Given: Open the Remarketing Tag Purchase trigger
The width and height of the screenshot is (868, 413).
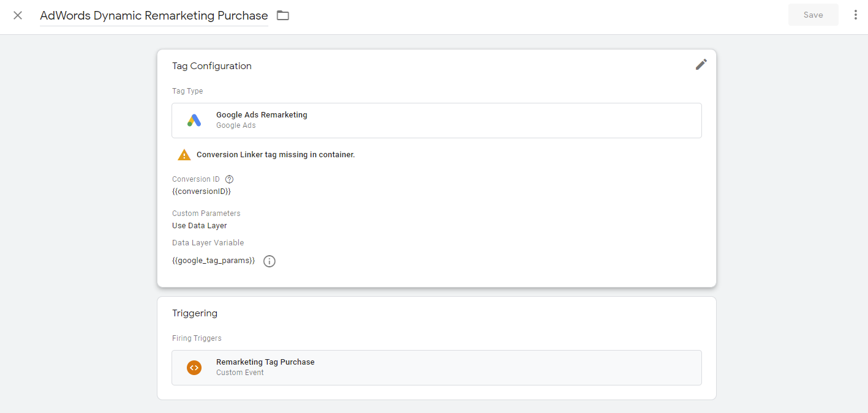Looking at the screenshot, I should click(265, 362).
